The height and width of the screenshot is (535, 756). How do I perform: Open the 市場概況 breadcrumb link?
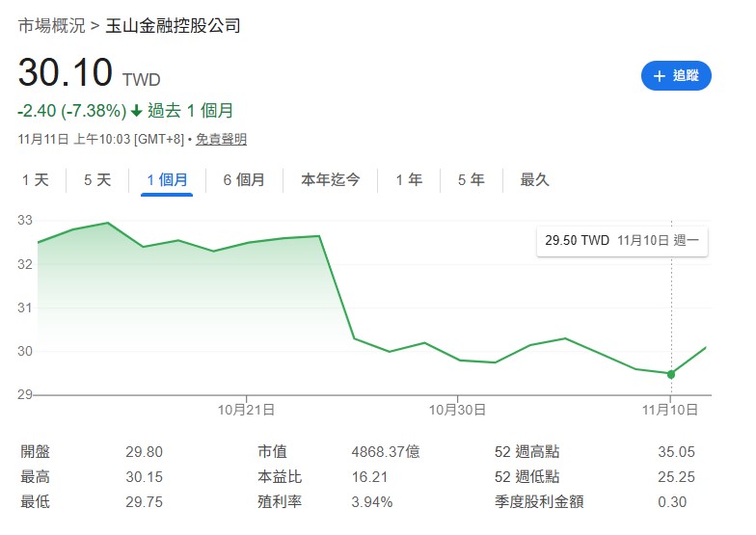pyautogui.click(x=52, y=25)
